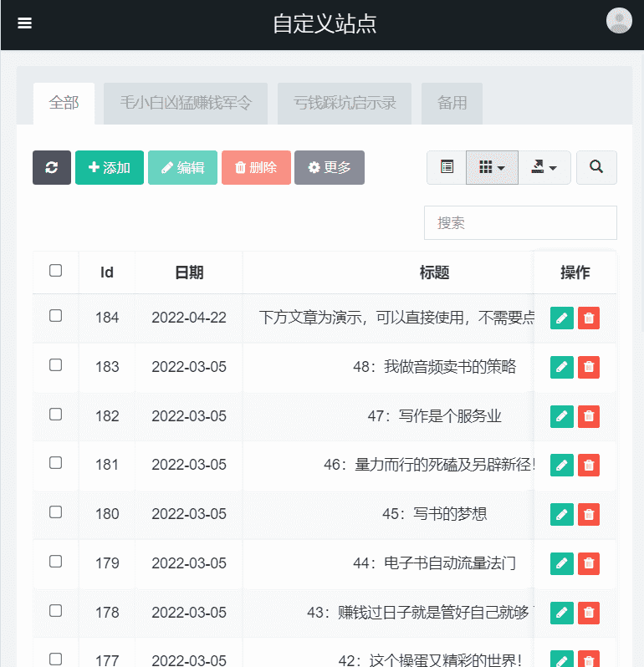Delete row 178 using trash icon
Viewport: 644px width, 667px height.
tap(589, 614)
